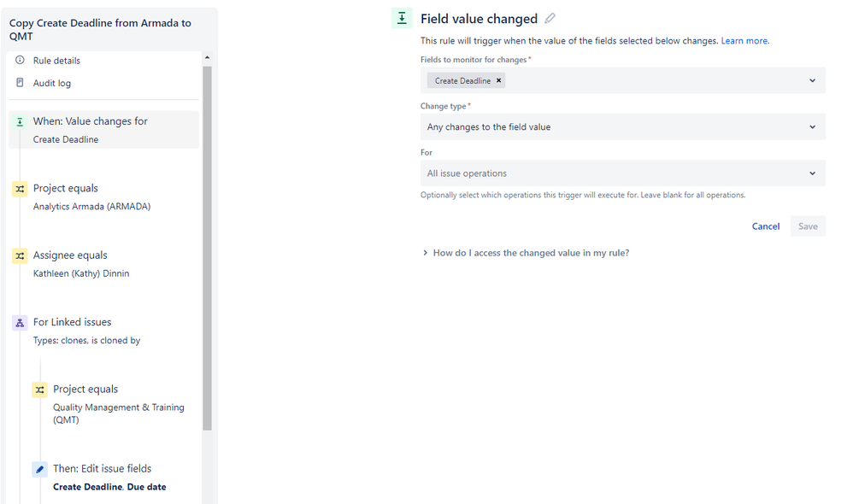
Task: Open the For issue operations dropdown
Action: 623,173
